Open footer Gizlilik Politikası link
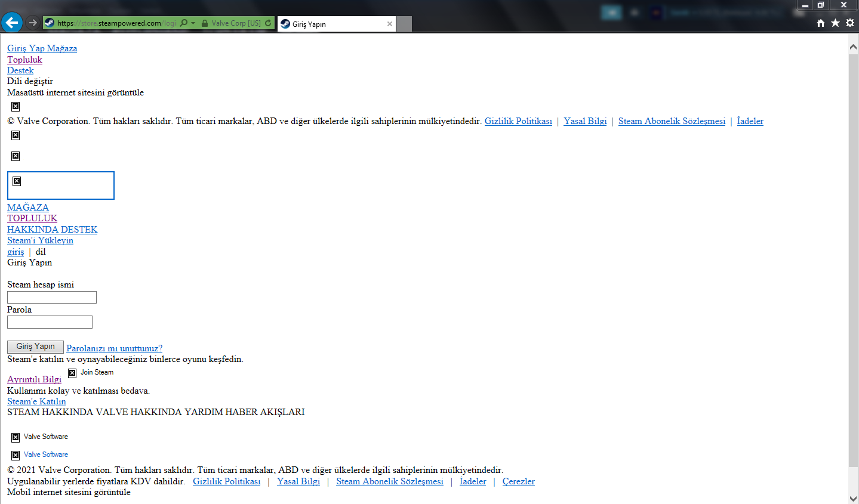Screen dimensions: 859x504 pos(227,481)
